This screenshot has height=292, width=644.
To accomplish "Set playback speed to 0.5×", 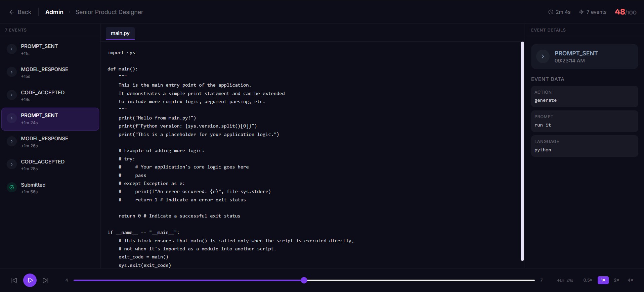I will pyautogui.click(x=588, y=280).
